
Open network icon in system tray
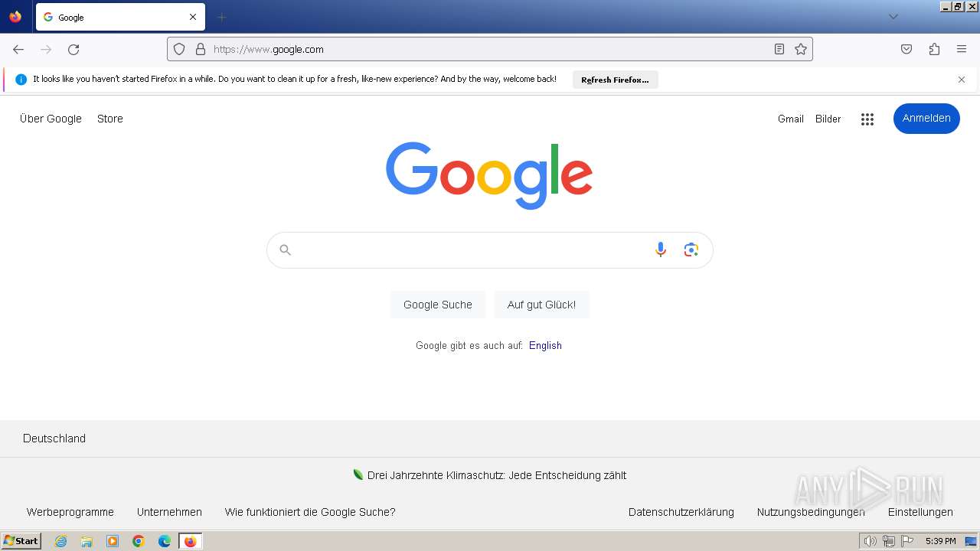(x=889, y=541)
